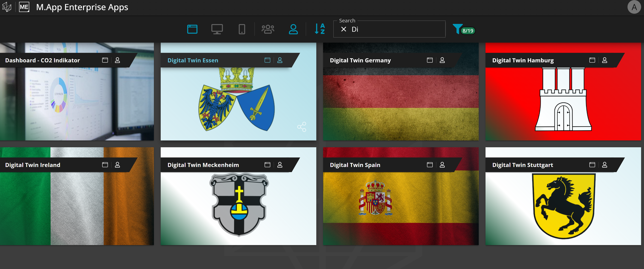
Task: Open user account avatar A
Action: click(634, 7)
